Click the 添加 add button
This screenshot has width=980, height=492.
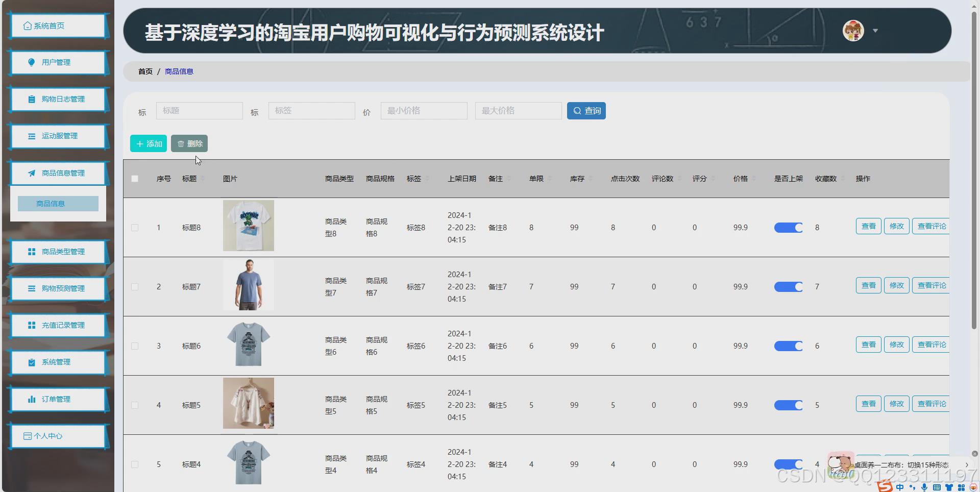pos(149,143)
